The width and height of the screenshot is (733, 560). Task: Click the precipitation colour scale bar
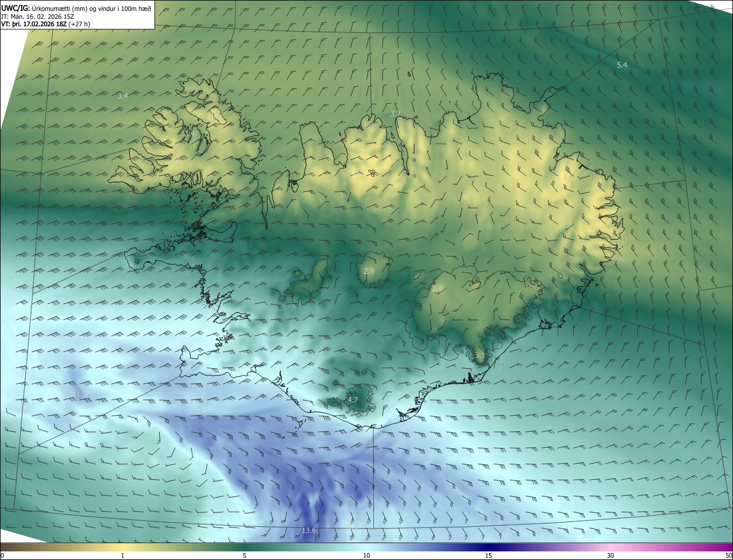click(366, 547)
